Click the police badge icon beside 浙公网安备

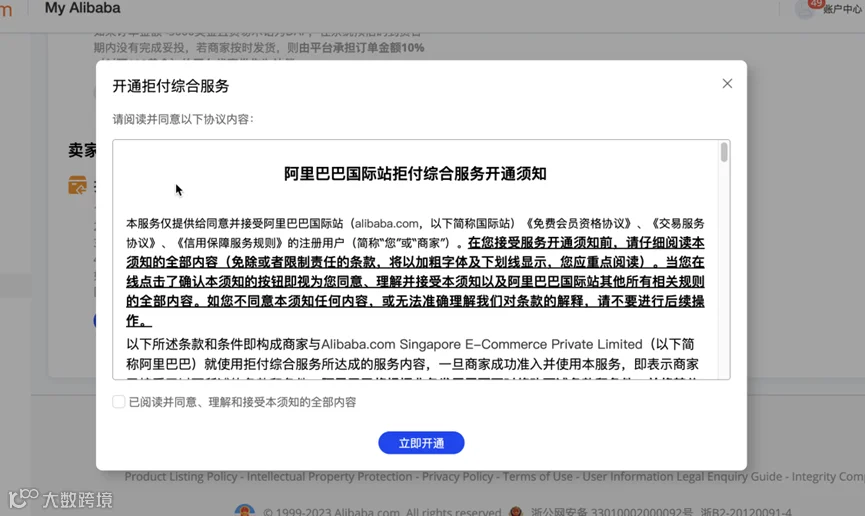(516, 511)
